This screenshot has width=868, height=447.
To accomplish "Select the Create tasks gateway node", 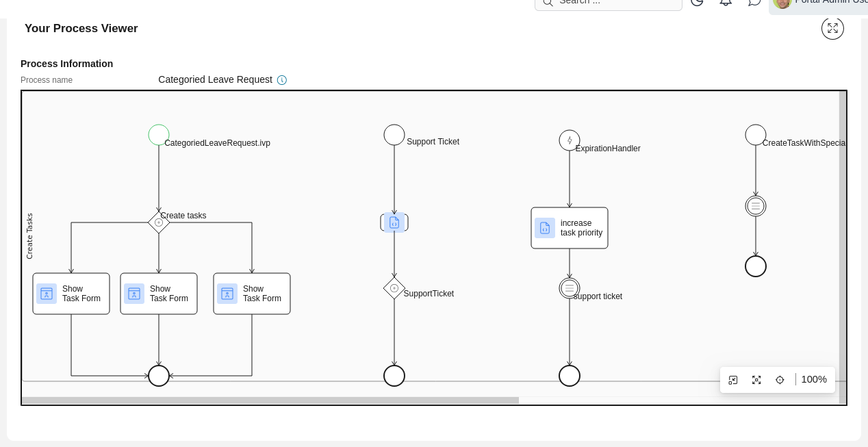I will (x=159, y=222).
